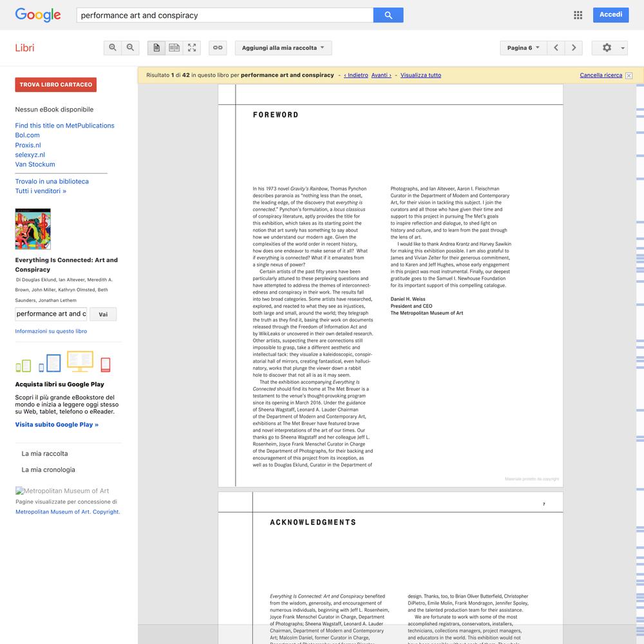Click the Acquista libri su Google Play heading
Screen dimensions: 644x644
[x=59, y=384]
